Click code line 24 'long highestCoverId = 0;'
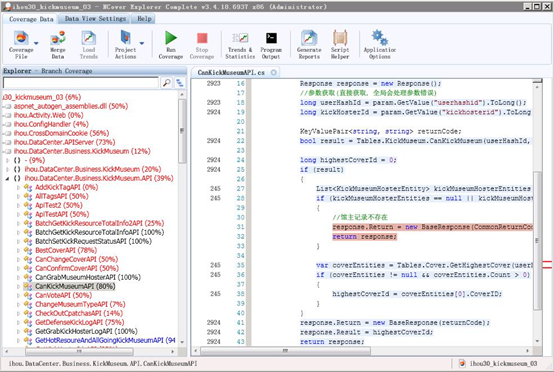The height and width of the screenshot is (372, 554). (348, 160)
